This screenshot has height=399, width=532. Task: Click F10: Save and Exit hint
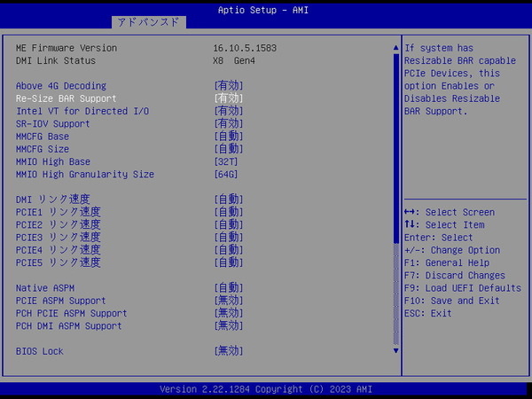coord(452,301)
